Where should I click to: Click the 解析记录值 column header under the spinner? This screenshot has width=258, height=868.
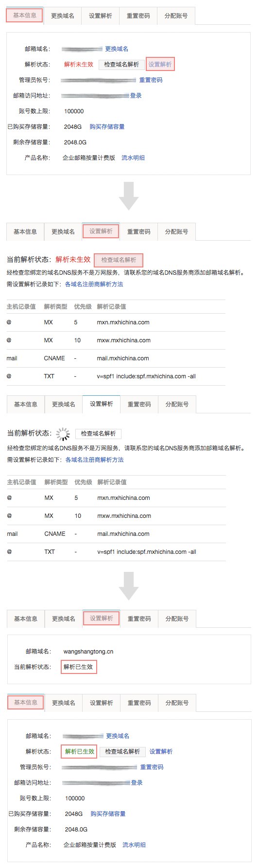tap(112, 482)
